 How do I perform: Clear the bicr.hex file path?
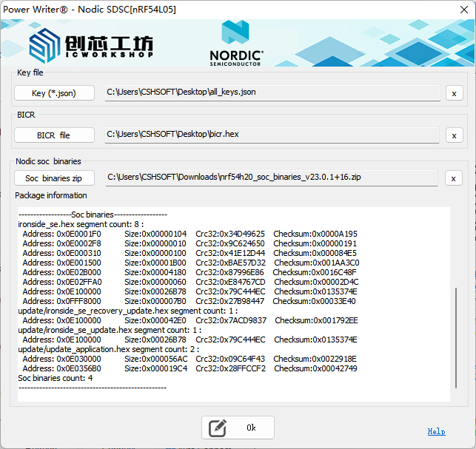click(454, 135)
